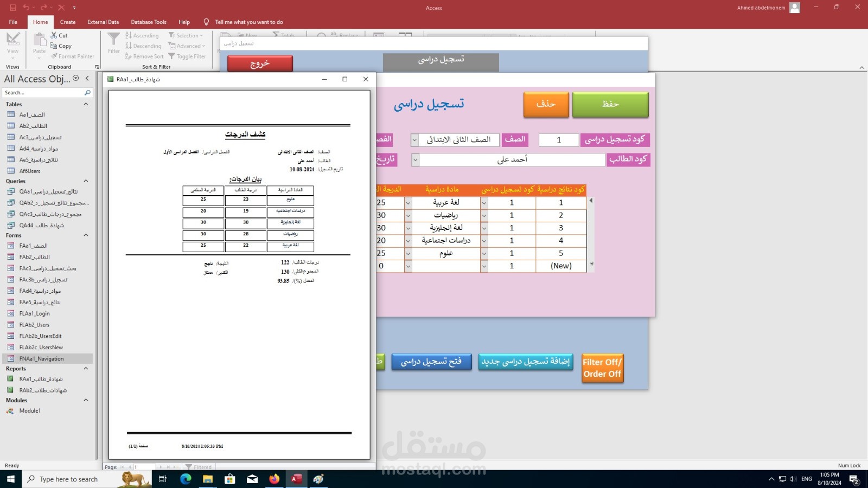Screen dimensions: 868x488
Task: Click the orange حذف delete button
Action: click(546, 104)
